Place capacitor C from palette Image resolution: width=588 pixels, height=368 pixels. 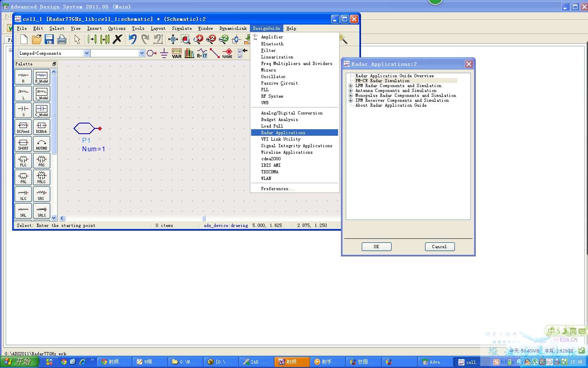click(x=23, y=110)
